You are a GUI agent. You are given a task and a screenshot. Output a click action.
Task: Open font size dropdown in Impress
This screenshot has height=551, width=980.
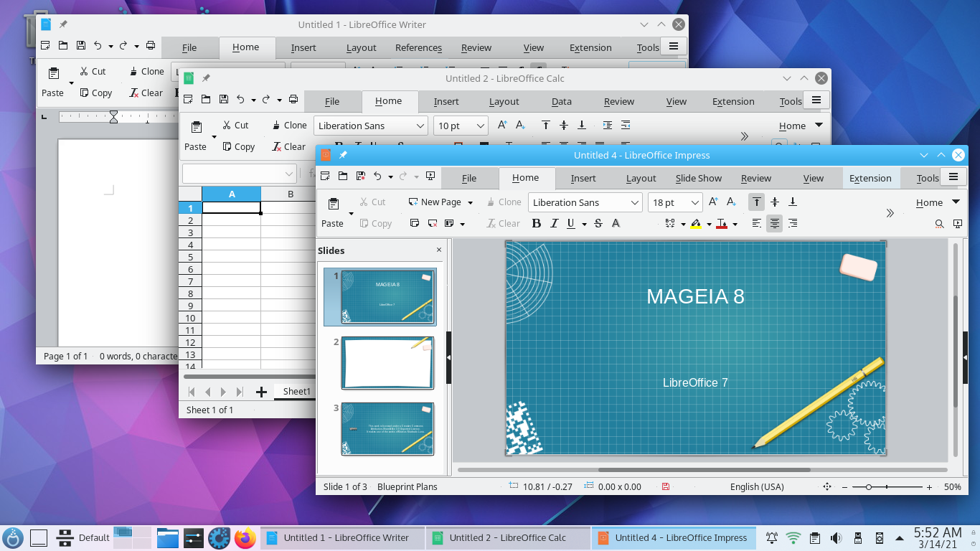(694, 202)
